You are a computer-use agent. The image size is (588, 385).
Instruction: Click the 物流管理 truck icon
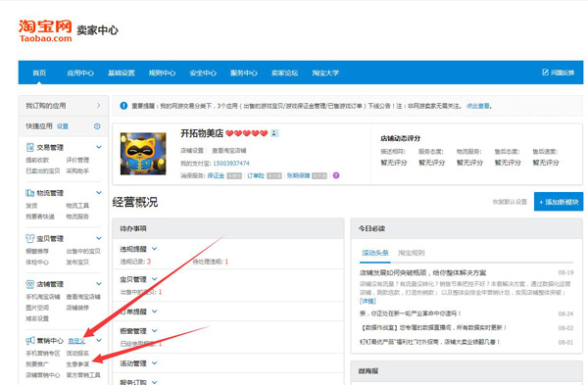(x=30, y=193)
